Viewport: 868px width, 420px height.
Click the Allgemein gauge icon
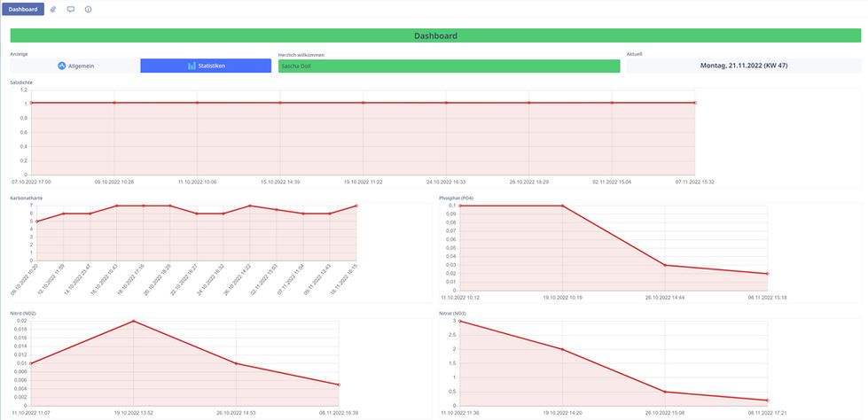coord(62,66)
